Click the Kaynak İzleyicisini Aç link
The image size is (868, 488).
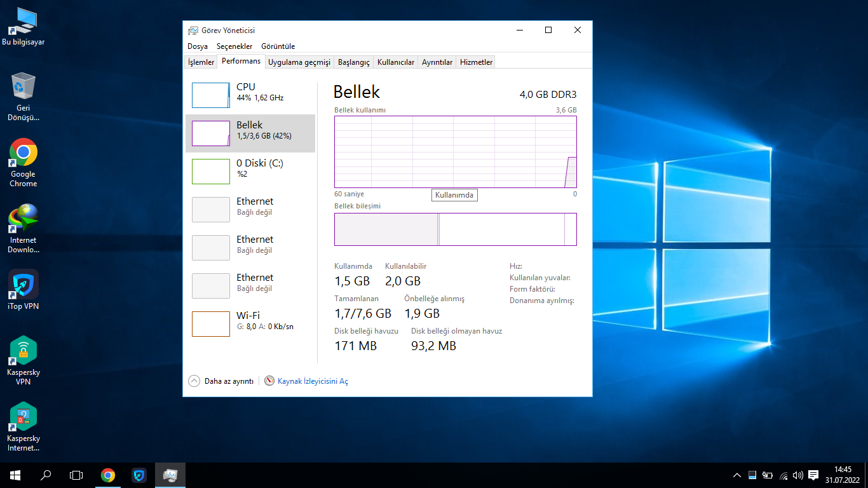click(x=313, y=381)
